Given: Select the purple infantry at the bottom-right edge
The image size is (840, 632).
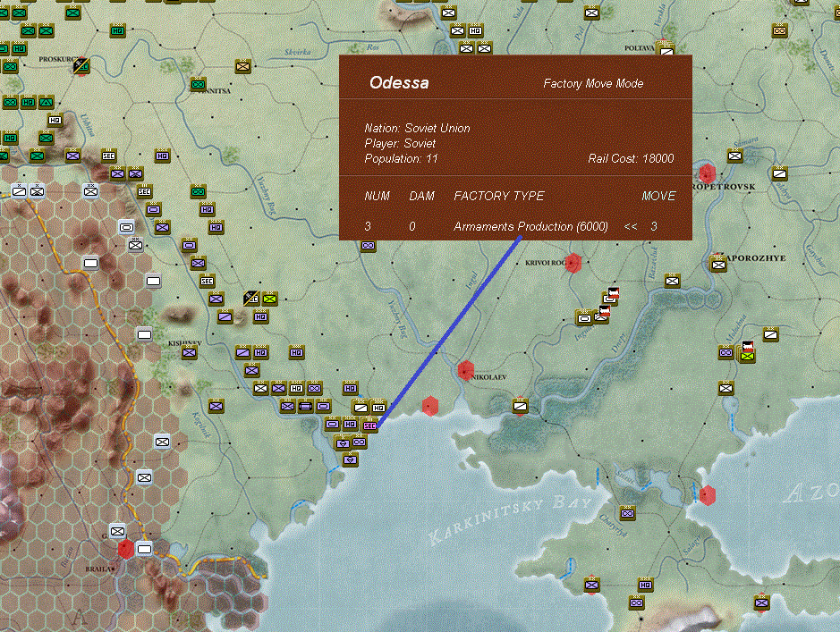Looking at the screenshot, I should click(x=762, y=603).
